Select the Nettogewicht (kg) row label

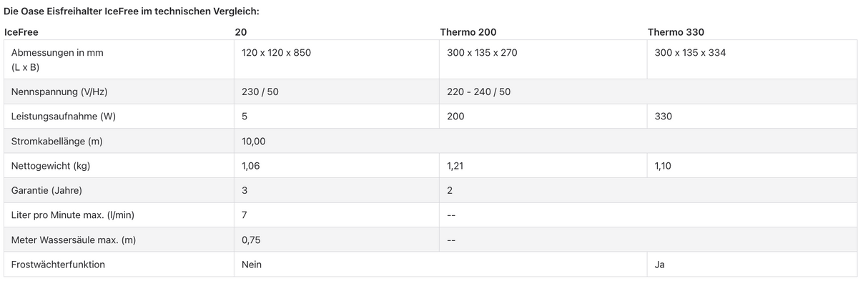coord(51,166)
